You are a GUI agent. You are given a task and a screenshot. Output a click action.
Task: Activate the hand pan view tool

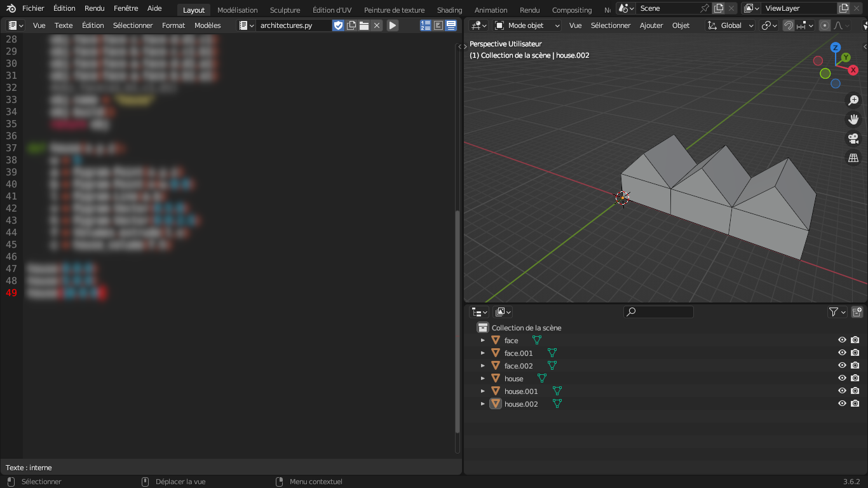pyautogui.click(x=853, y=119)
